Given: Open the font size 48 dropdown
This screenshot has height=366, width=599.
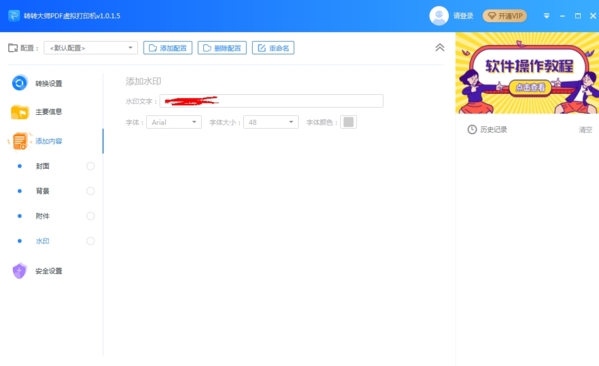Looking at the screenshot, I should [x=271, y=122].
